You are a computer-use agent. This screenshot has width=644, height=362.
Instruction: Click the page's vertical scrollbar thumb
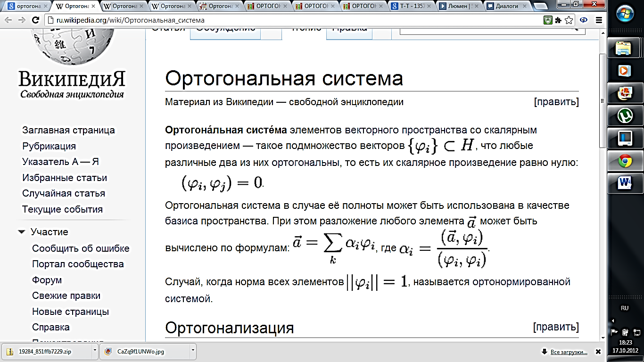603,101
